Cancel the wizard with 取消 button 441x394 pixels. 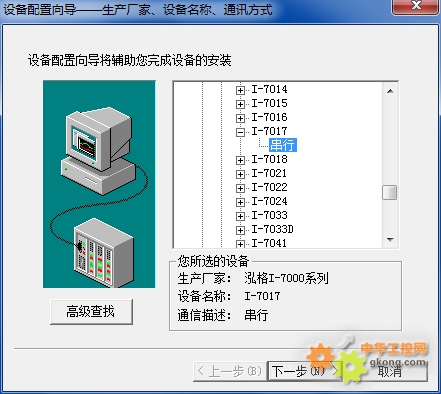pos(389,371)
